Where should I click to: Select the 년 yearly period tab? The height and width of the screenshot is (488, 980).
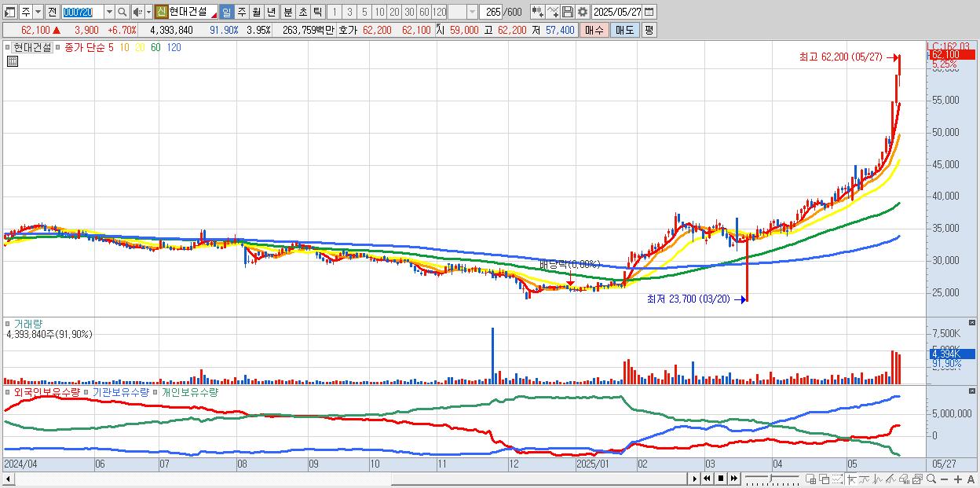click(x=271, y=12)
